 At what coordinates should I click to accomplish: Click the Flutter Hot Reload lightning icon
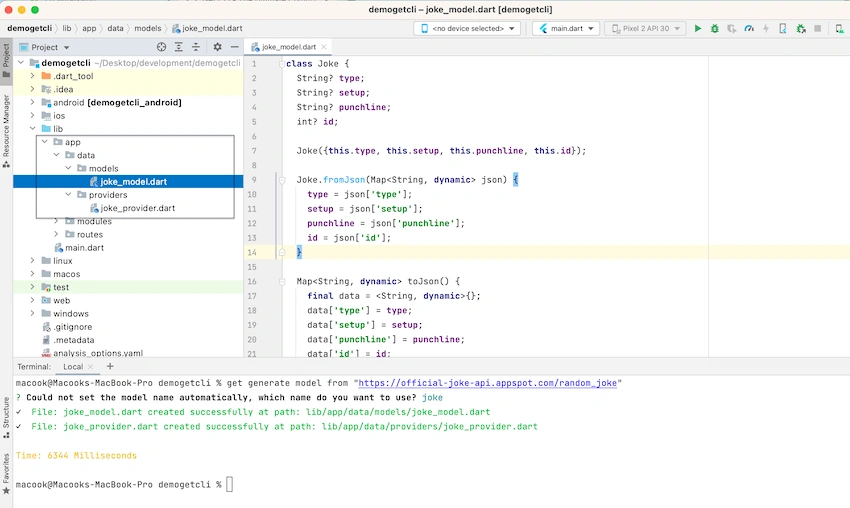pyautogui.click(x=766, y=28)
